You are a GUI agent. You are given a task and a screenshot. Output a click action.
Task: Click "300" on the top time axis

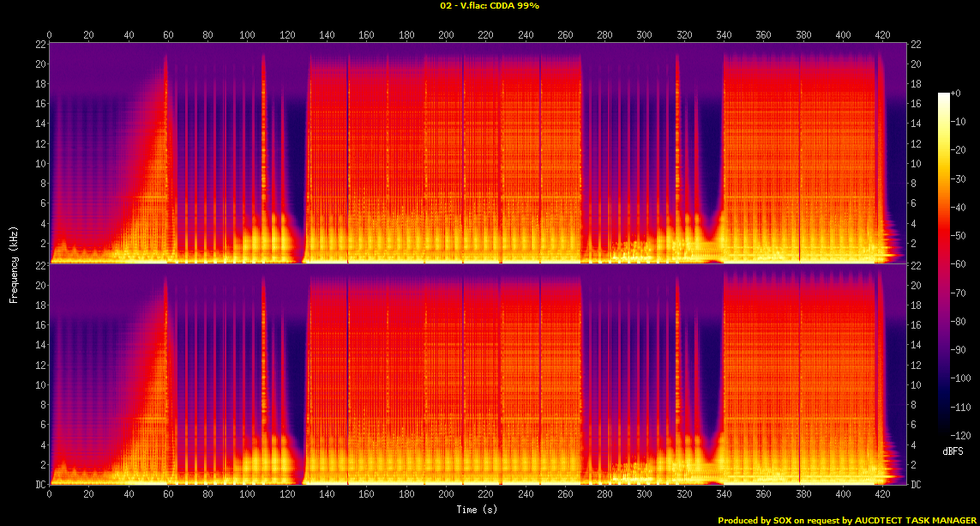(x=645, y=35)
